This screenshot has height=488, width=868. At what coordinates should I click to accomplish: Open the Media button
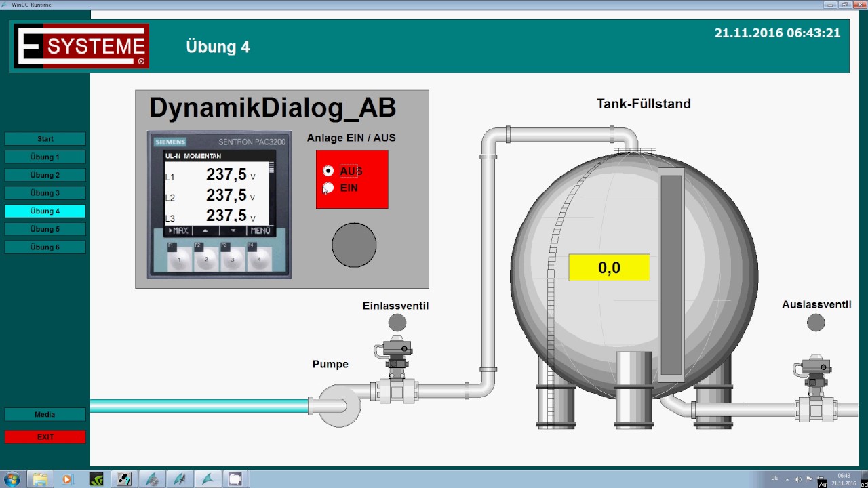tap(45, 414)
